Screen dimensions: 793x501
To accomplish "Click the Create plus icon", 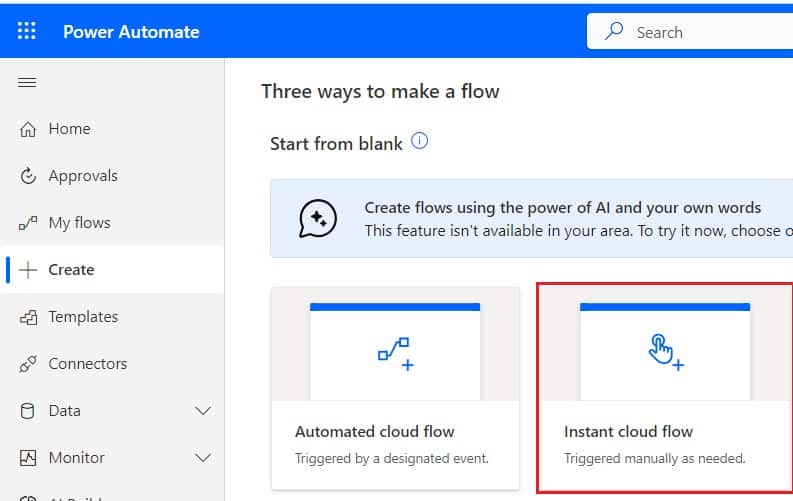I will click(28, 270).
